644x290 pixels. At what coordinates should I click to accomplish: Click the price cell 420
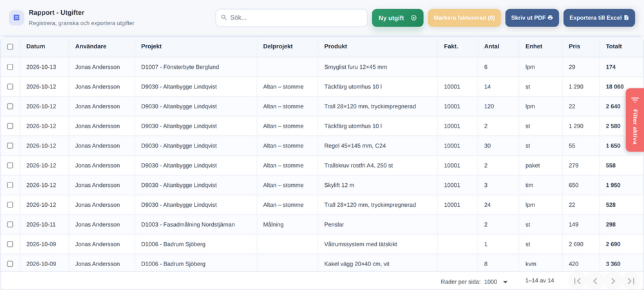(x=574, y=264)
